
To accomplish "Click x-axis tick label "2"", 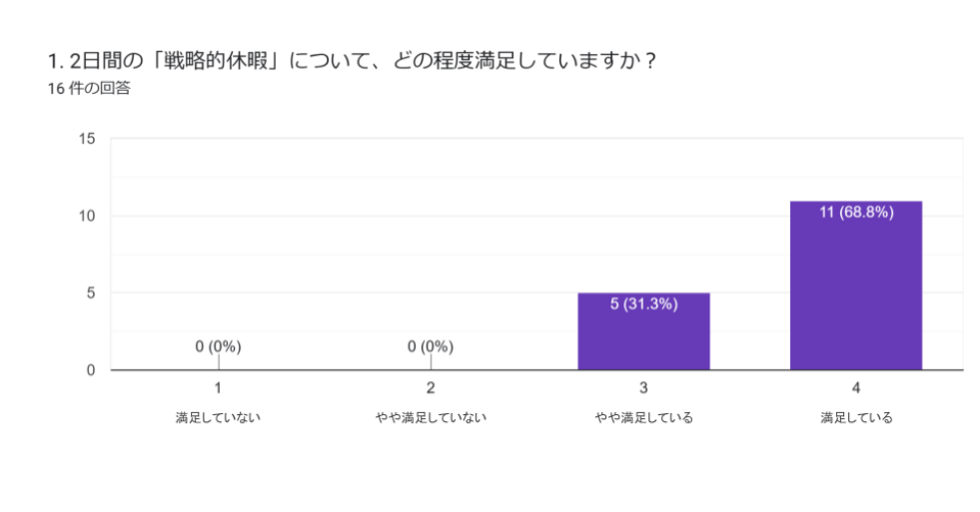I will pos(431,387).
